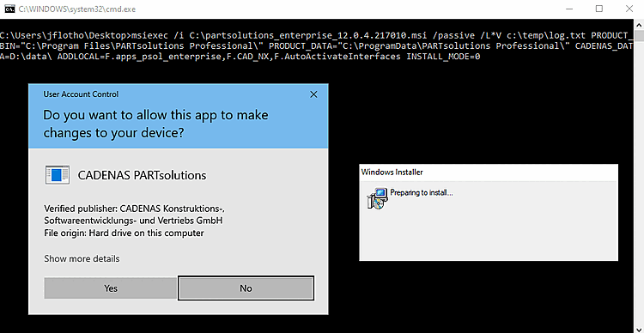This screenshot has width=644, height=333.
Task: Minimize the cmd.exe window
Action: coord(570,9)
